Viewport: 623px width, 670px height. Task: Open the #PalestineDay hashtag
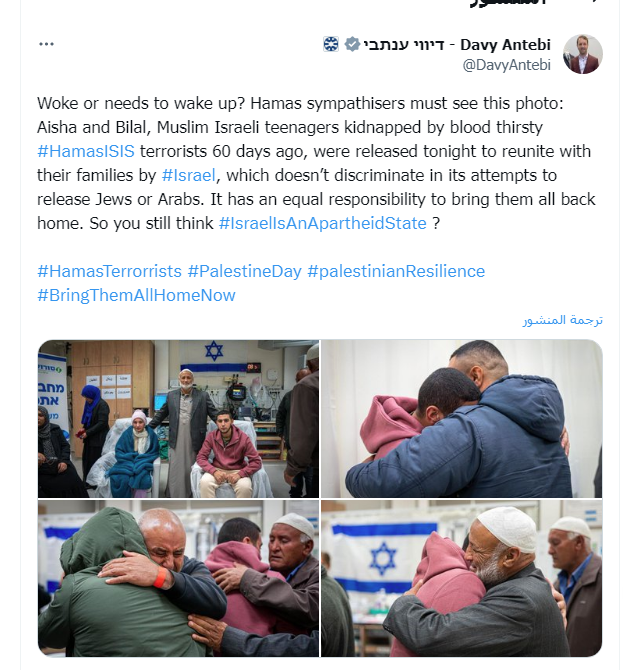click(x=244, y=271)
